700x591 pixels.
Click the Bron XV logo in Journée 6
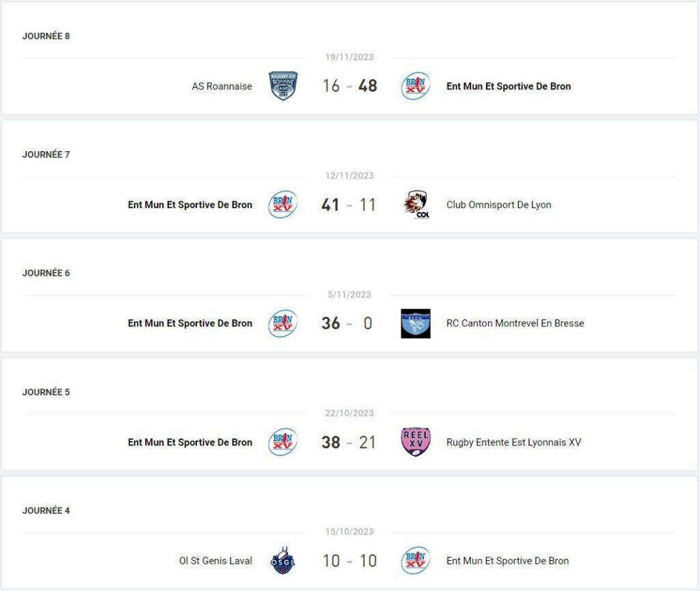point(282,324)
